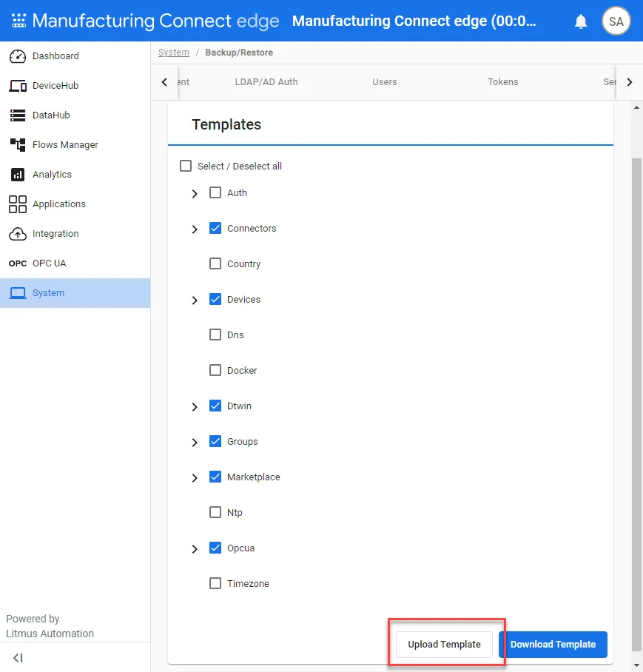Click the Upload Template button
The height and width of the screenshot is (672, 643).
click(x=444, y=644)
